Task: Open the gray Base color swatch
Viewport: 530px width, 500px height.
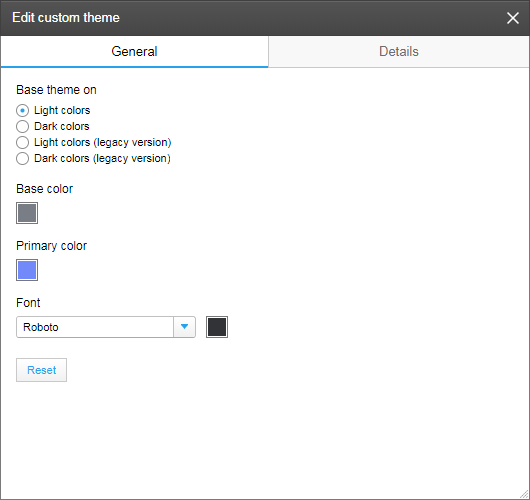Action: pos(27,213)
